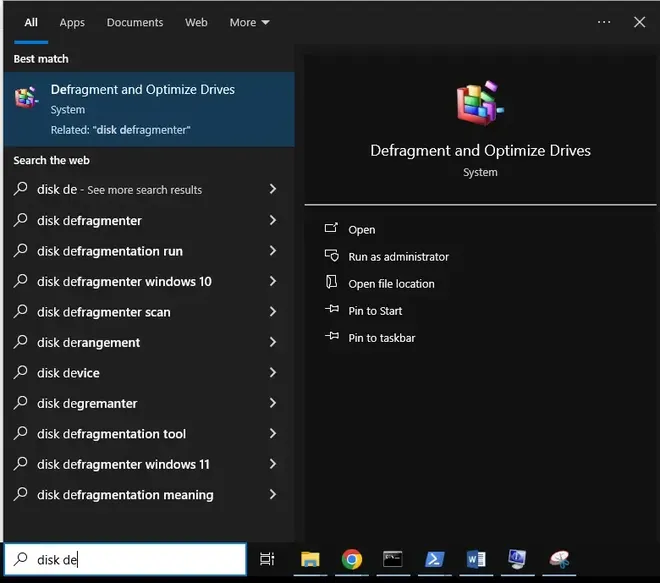Select Open file location
660x583 pixels.
tap(391, 284)
